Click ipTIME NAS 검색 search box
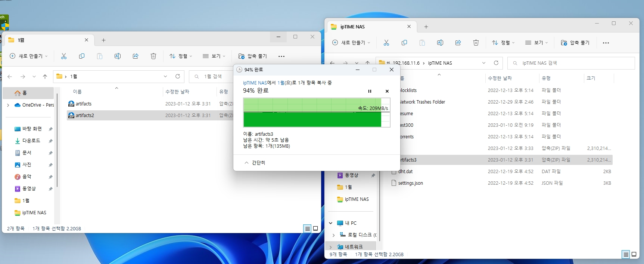The image size is (644, 264). (571, 63)
